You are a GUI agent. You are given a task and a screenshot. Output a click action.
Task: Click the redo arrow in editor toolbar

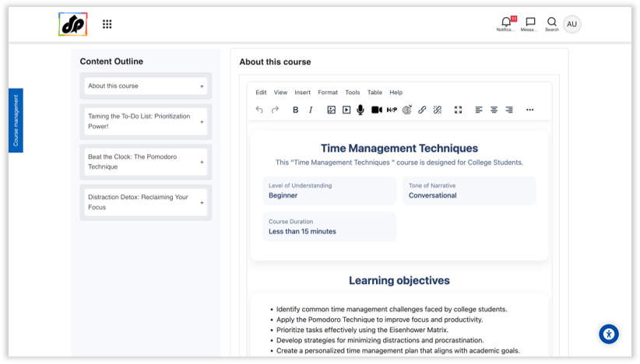pos(275,110)
